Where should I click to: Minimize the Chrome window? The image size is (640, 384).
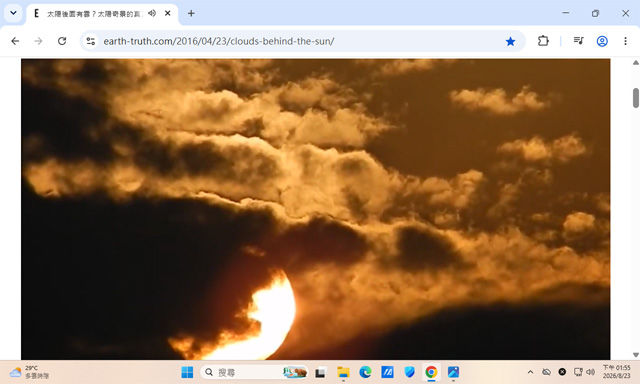tap(566, 13)
